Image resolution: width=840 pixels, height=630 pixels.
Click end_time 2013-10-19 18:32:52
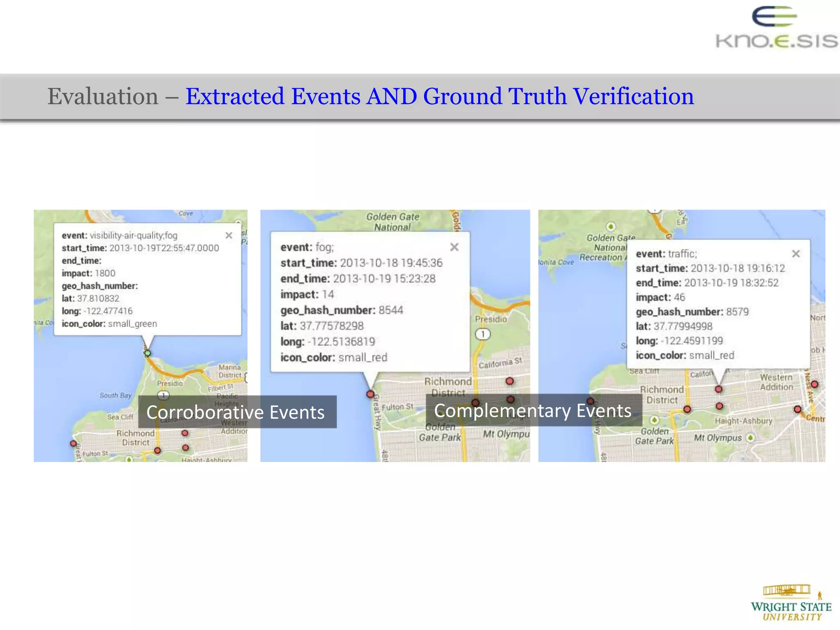(707, 283)
